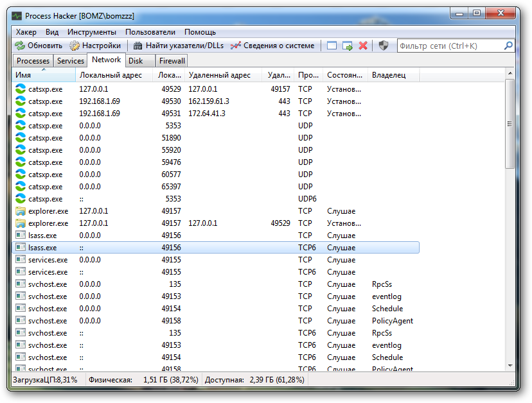
Task: Switch to the Firewall tab
Action: [172, 61]
